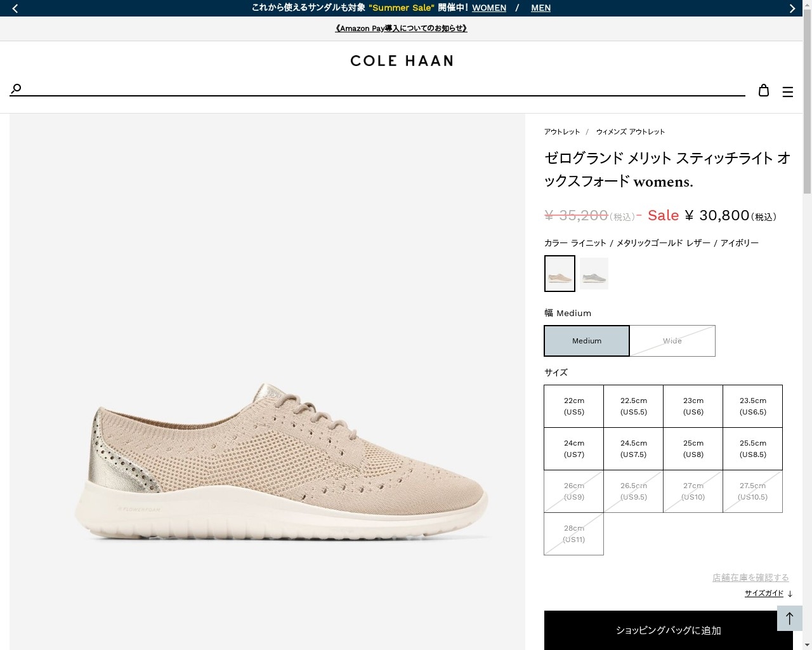This screenshot has height=650, width=812.
Task: Choose size 26.5cm (US9.5)
Action: [634, 491]
